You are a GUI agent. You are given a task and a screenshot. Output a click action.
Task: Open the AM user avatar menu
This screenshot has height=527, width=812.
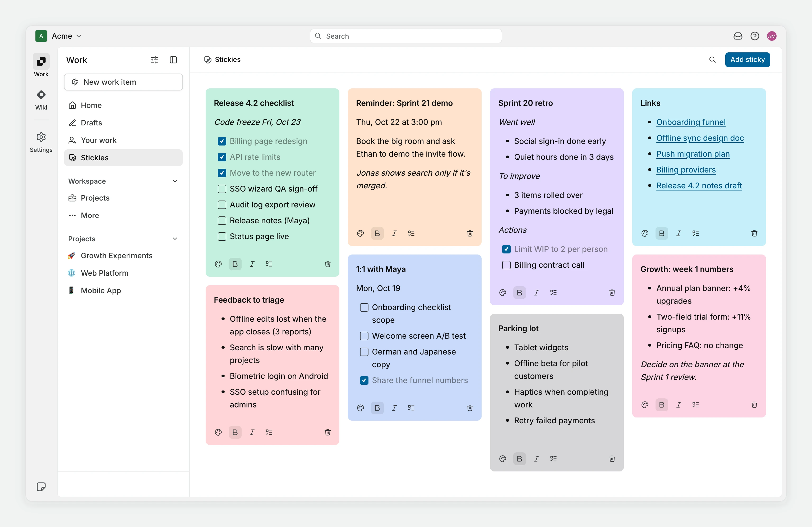[772, 36]
